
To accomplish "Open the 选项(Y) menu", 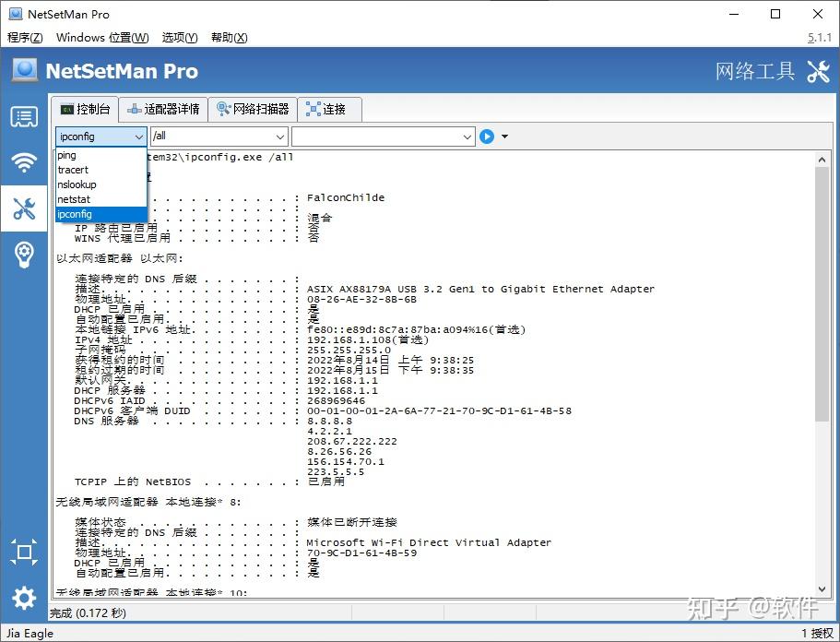I will click(178, 38).
